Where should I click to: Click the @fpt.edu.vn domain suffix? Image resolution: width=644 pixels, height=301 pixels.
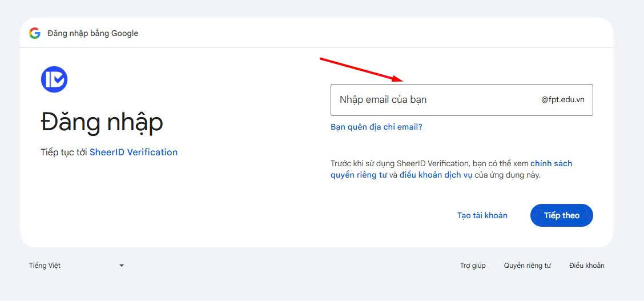(x=562, y=100)
